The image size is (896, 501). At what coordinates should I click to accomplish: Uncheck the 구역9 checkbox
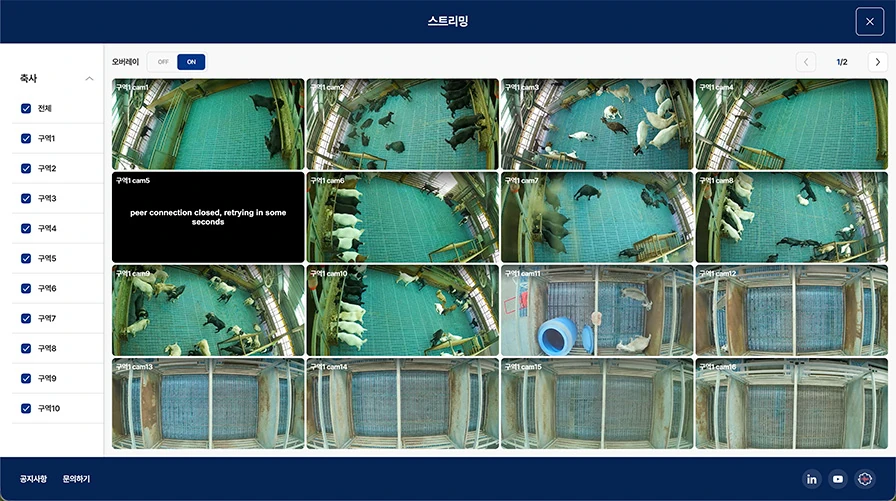26,378
